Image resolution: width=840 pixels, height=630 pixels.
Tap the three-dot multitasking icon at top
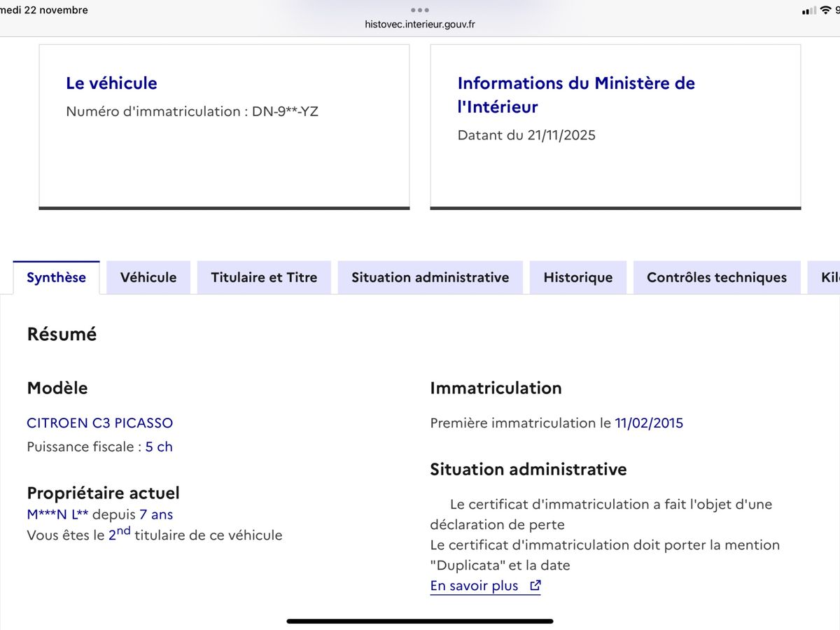click(420, 10)
